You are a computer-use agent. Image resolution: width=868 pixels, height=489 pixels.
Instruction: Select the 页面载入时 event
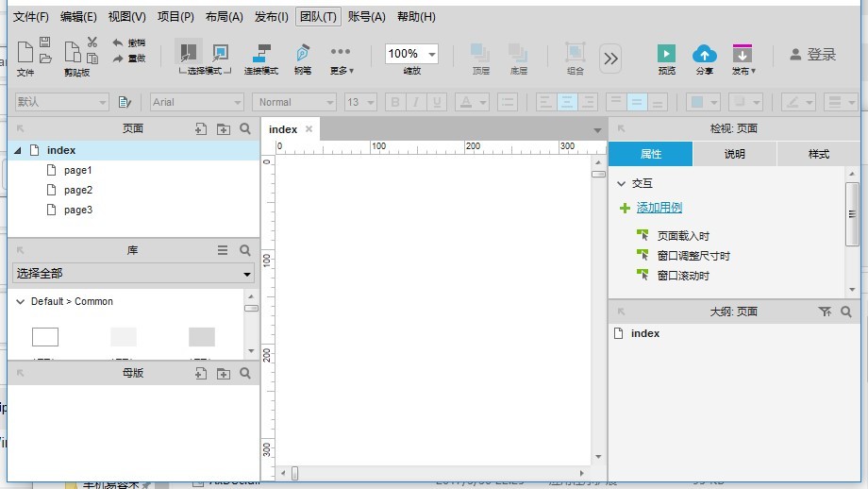[x=682, y=236]
